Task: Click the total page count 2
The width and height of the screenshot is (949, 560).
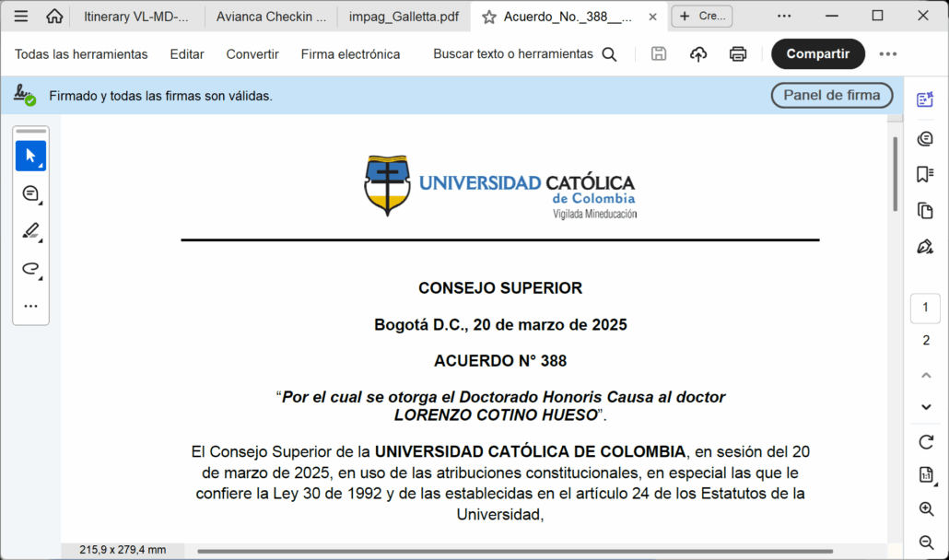Action: tap(926, 341)
